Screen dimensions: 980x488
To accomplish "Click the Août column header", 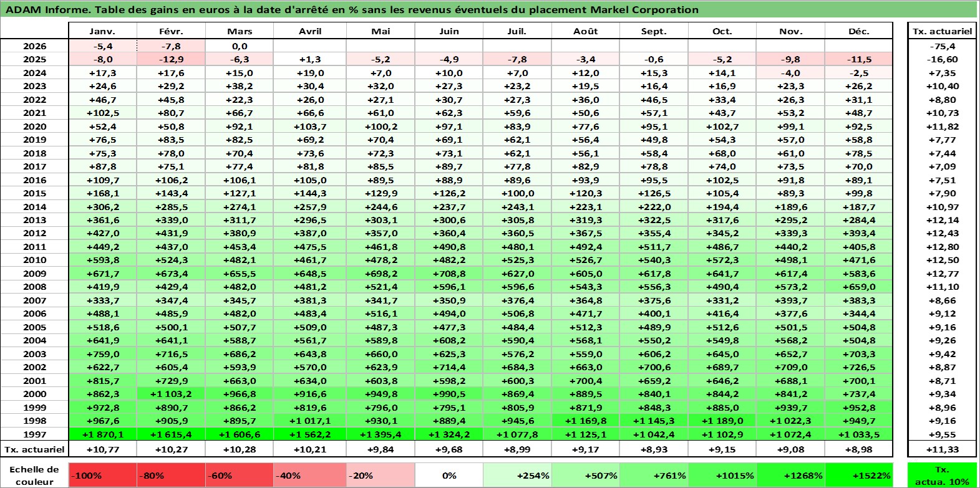I will [x=585, y=31].
